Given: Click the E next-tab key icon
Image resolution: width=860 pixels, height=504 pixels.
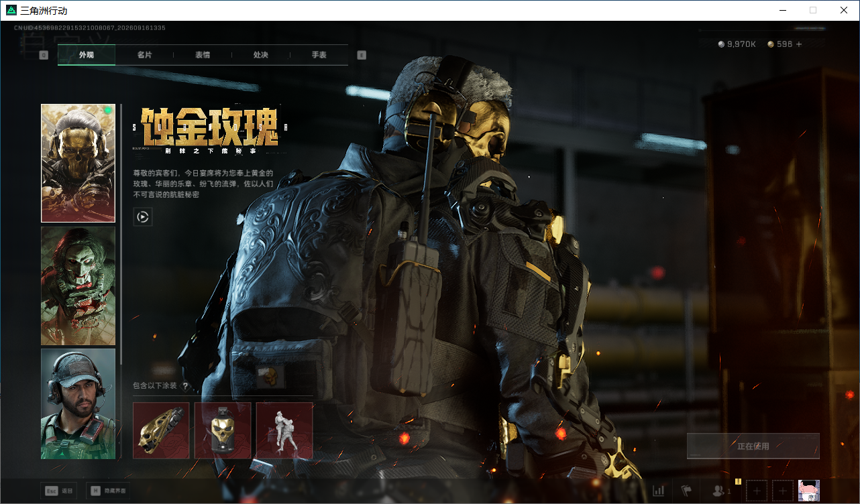Looking at the screenshot, I should pyautogui.click(x=362, y=55).
